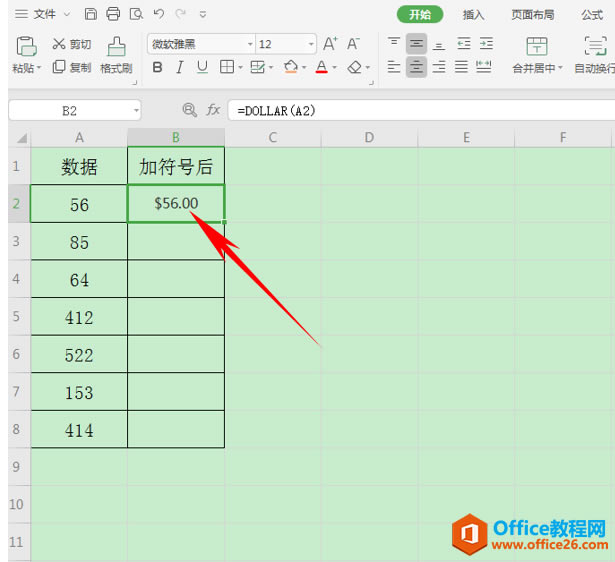The height and width of the screenshot is (562, 615).
Task: Click distributed alignment icon
Action: tap(483, 67)
